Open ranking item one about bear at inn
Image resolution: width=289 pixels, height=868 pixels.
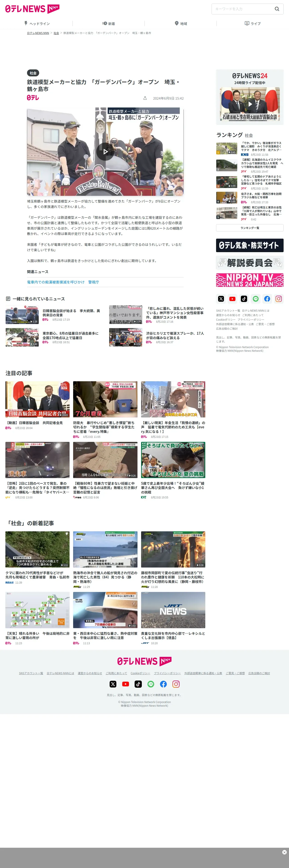point(250,148)
